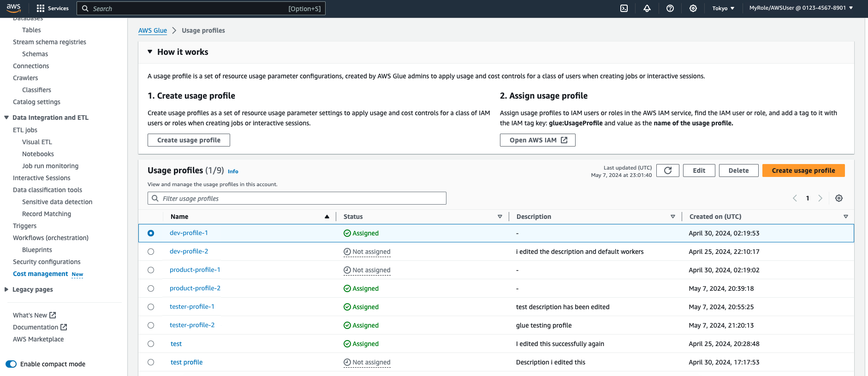Select the tester-profile-1 radio button

pos(151,307)
